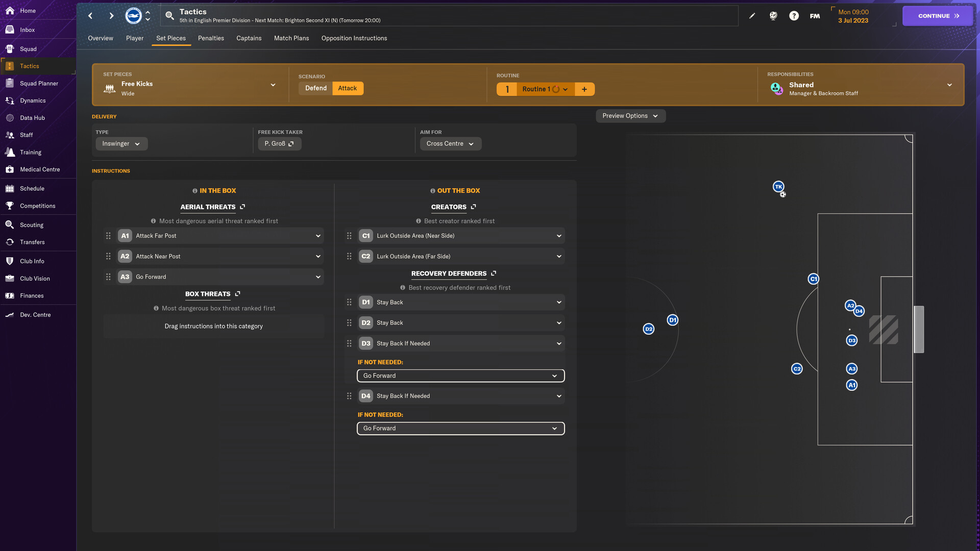Viewport: 980px width, 551px height.
Task: Open Preview Options menu
Action: pos(629,116)
